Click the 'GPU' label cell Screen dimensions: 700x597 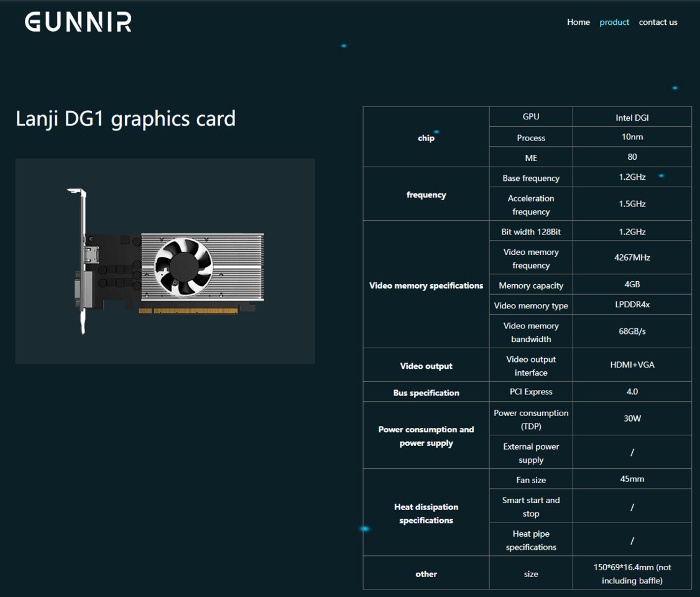click(x=531, y=116)
